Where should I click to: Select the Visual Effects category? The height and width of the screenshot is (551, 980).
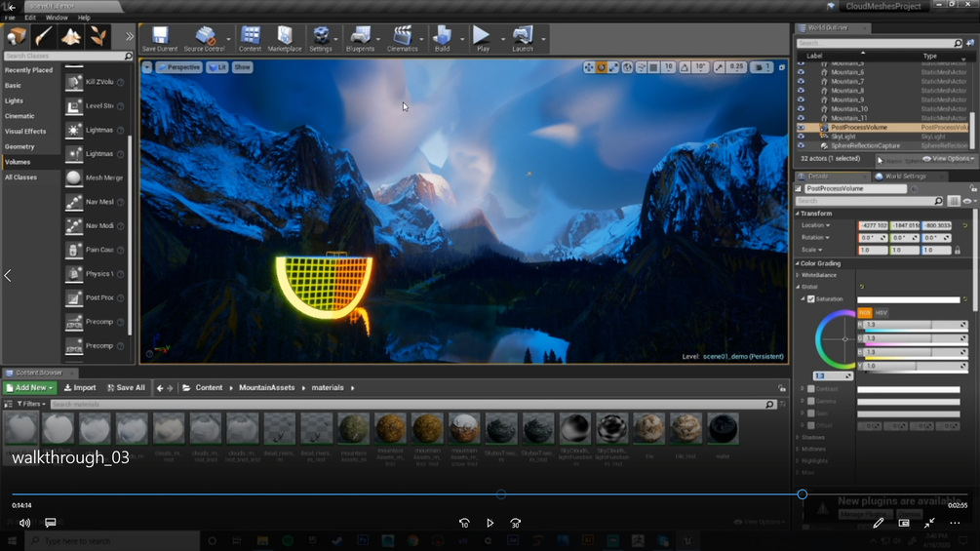click(25, 132)
